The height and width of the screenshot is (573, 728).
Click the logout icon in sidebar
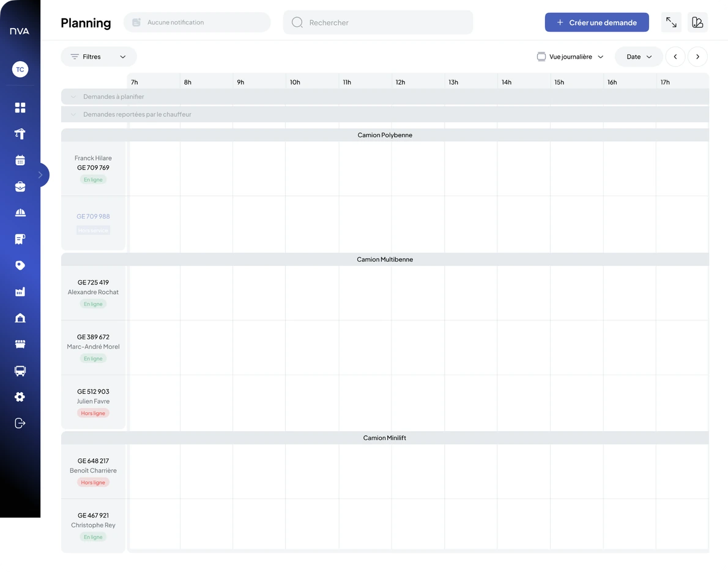(20, 423)
